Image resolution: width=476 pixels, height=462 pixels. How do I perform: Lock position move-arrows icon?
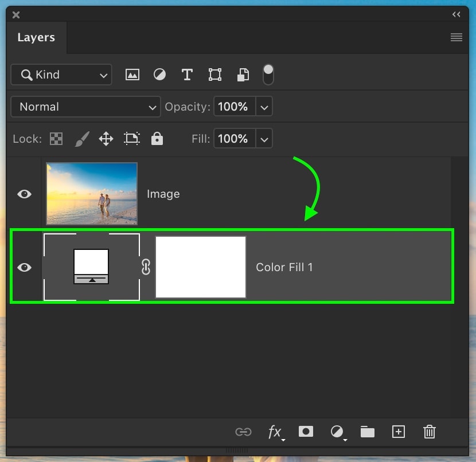tap(106, 139)
